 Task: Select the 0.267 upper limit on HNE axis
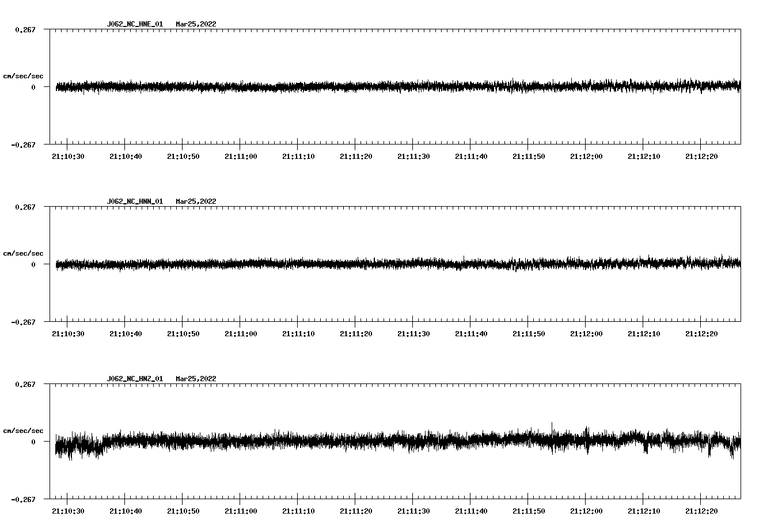click(25, 29)
